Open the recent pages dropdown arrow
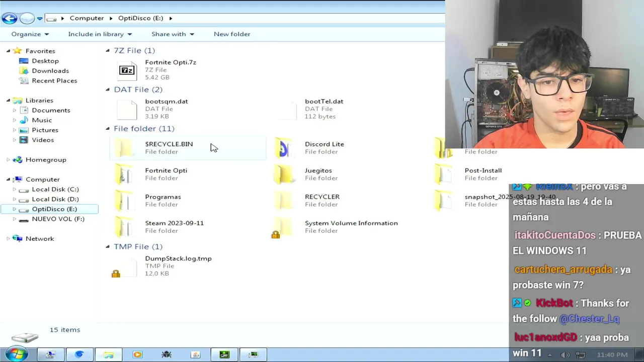The image size is (644, 362). click(40, 19)
